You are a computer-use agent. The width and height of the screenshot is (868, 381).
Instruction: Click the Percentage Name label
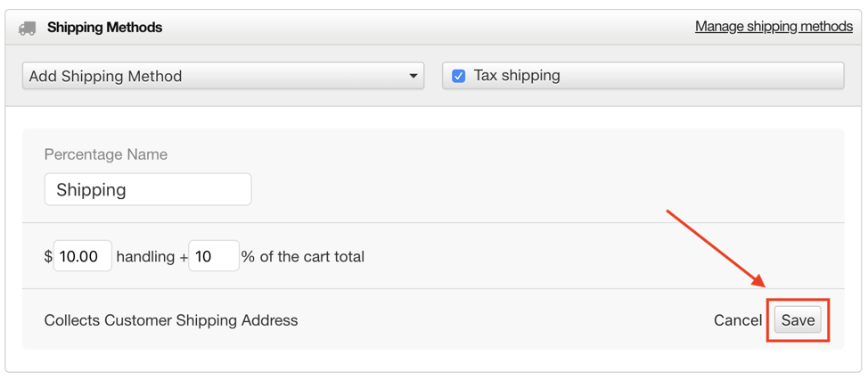[x=106, y=154]
